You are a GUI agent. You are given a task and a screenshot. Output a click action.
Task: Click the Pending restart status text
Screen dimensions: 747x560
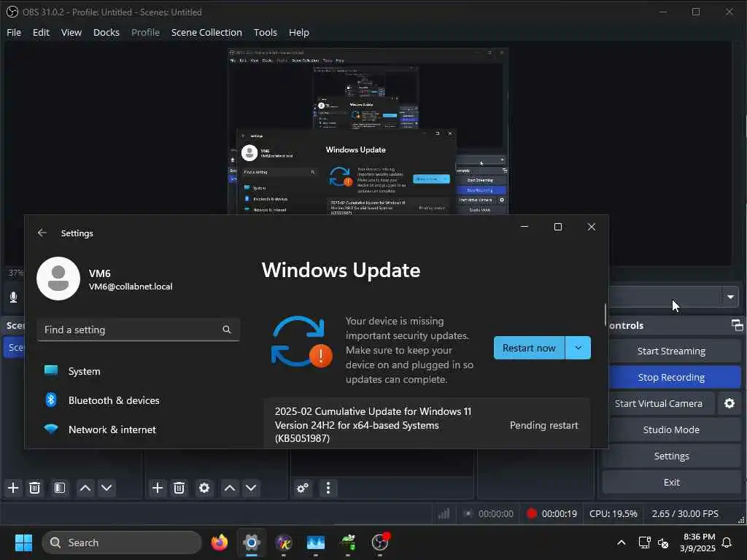(543, 425)
